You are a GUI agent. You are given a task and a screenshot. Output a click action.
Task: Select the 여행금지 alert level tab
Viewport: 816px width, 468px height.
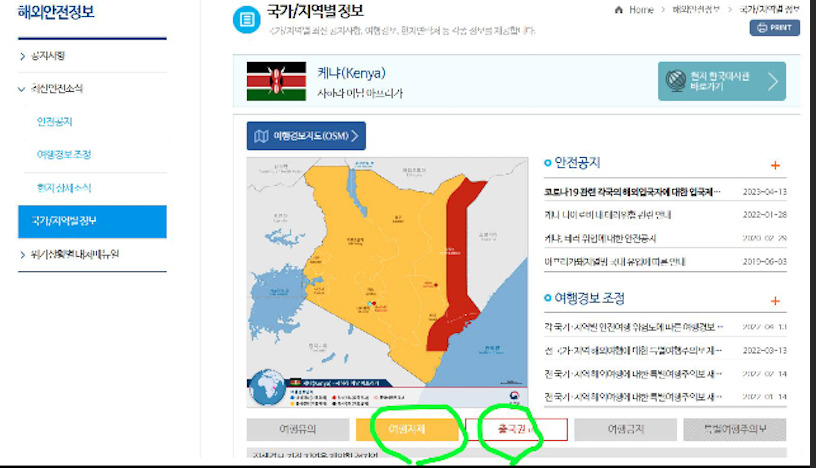click(626, 429)
